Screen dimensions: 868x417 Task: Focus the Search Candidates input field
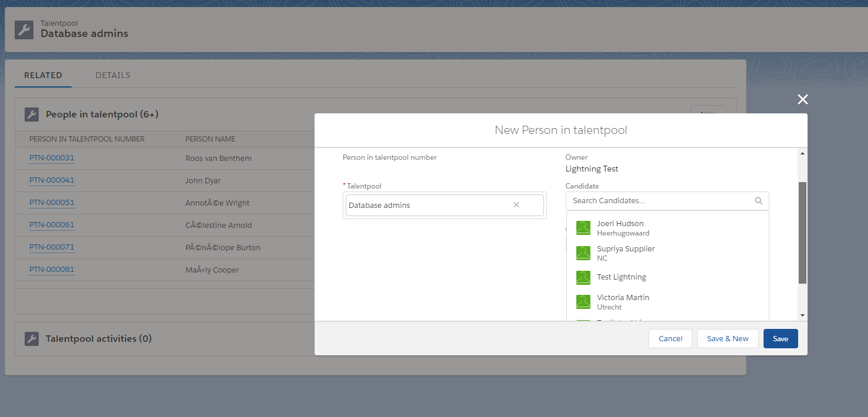(667, 201)
